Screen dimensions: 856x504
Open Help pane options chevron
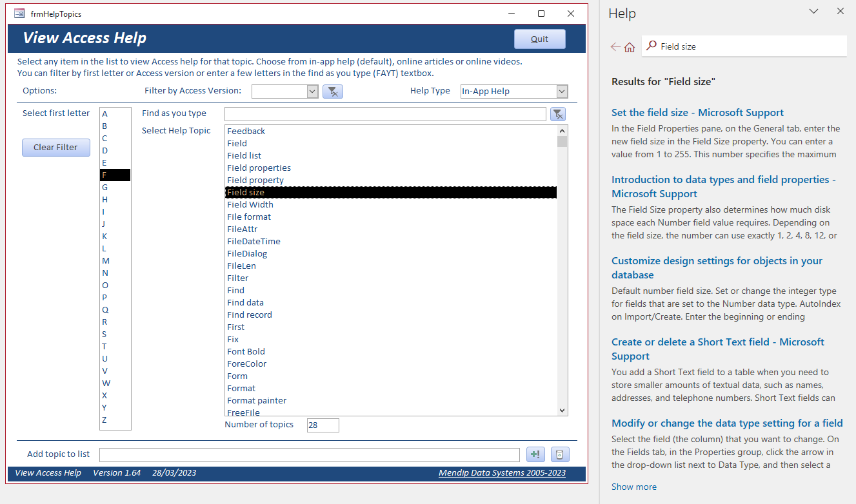click(x=814, y=11)
